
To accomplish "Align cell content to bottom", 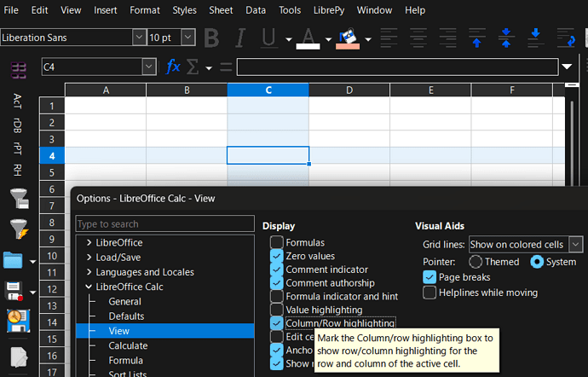I will 535,38.
